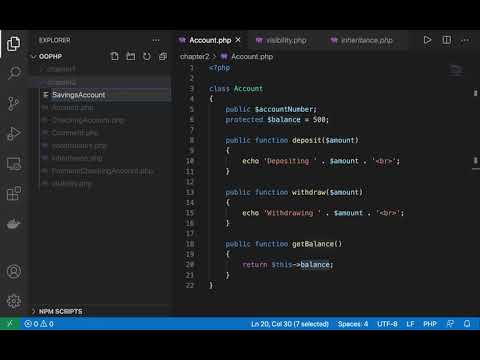Open the Explorer view in activity bar
Viewport: 480px width, 360px height.
click(14, 44)
